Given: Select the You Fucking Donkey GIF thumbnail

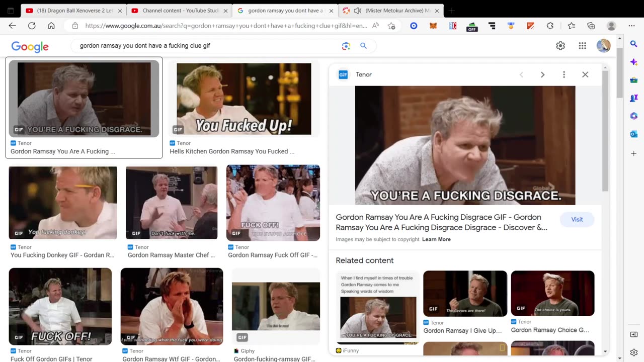Looking at the screenshot, I should click(x=63, y=203).
